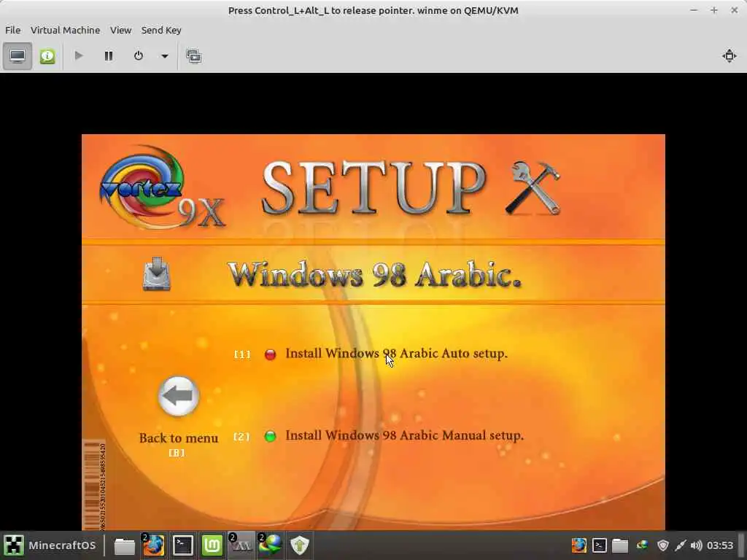
Task: Close the winme QEMU/KVM window
Action: click(x=734, y=10)
